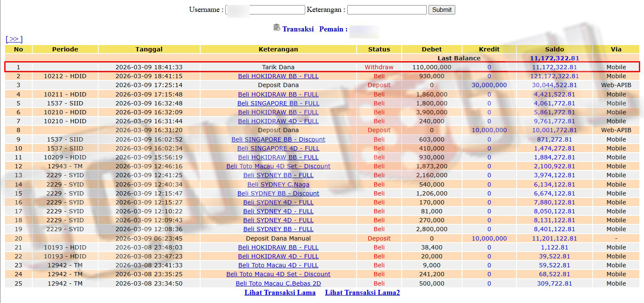Open Beli SINGAPORE BB - FULL link in row 5
Viewport: 644px width, 303px height.
278,103
